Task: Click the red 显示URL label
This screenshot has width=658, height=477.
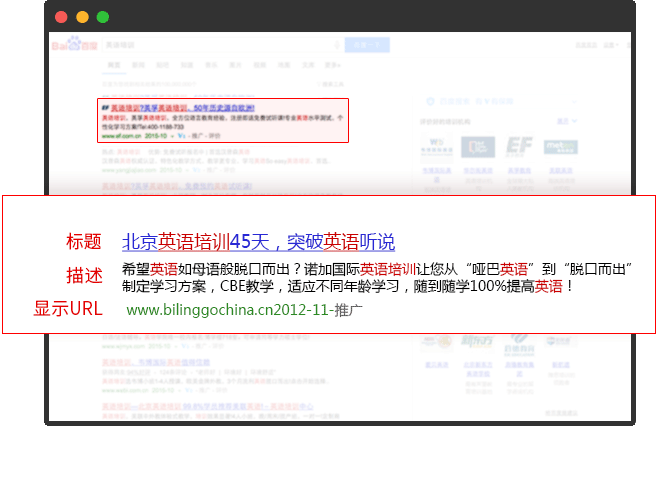Action: (x=68, y=309)
